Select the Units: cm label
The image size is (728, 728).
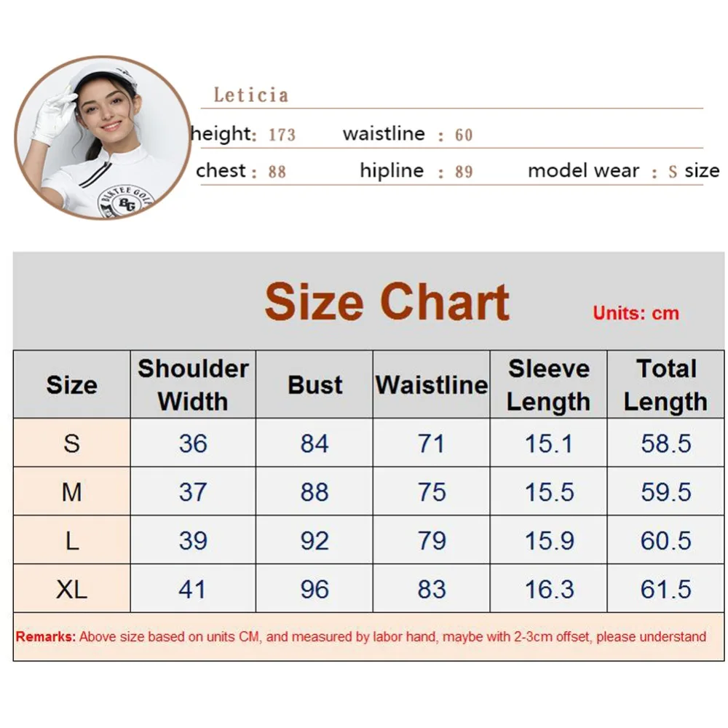coord(636,313)
